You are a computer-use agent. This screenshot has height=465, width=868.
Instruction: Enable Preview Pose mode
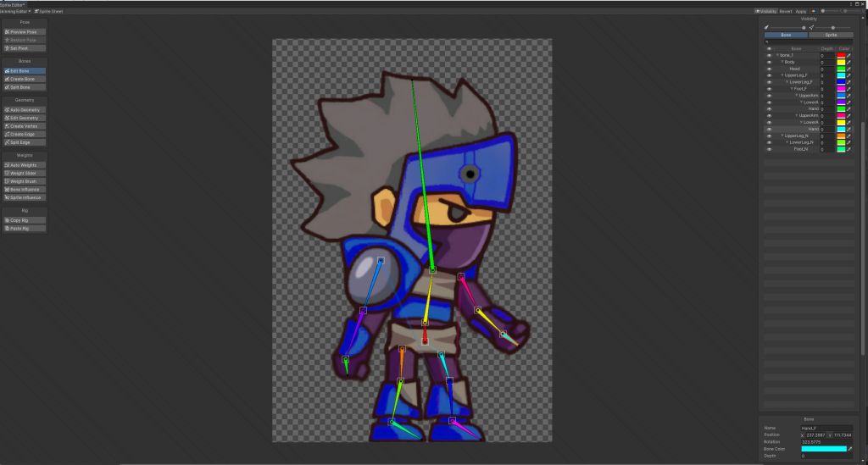pyautogui.click(x=24, y=32)
